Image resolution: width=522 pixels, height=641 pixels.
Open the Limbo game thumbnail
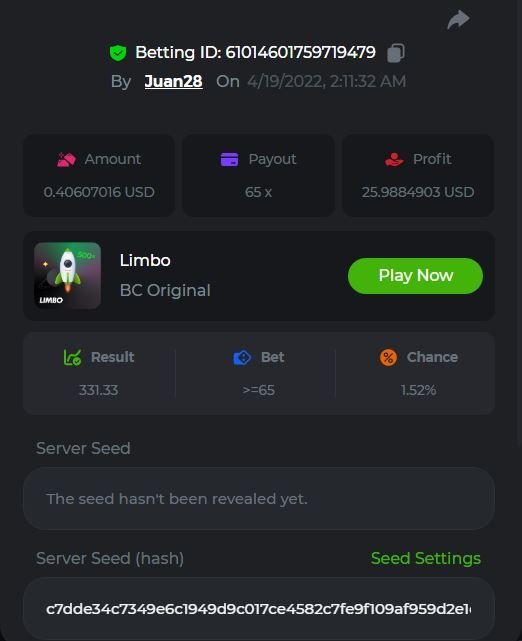67,276
